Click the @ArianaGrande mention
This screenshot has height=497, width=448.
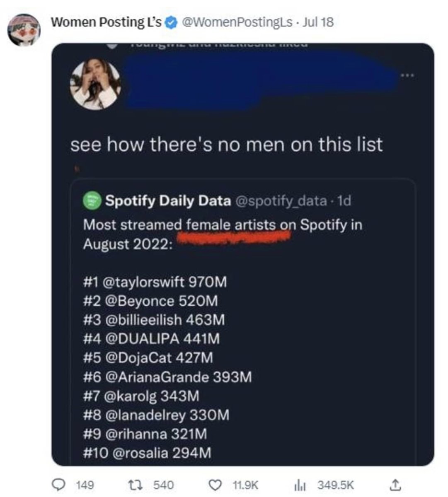tap(157, 377)
